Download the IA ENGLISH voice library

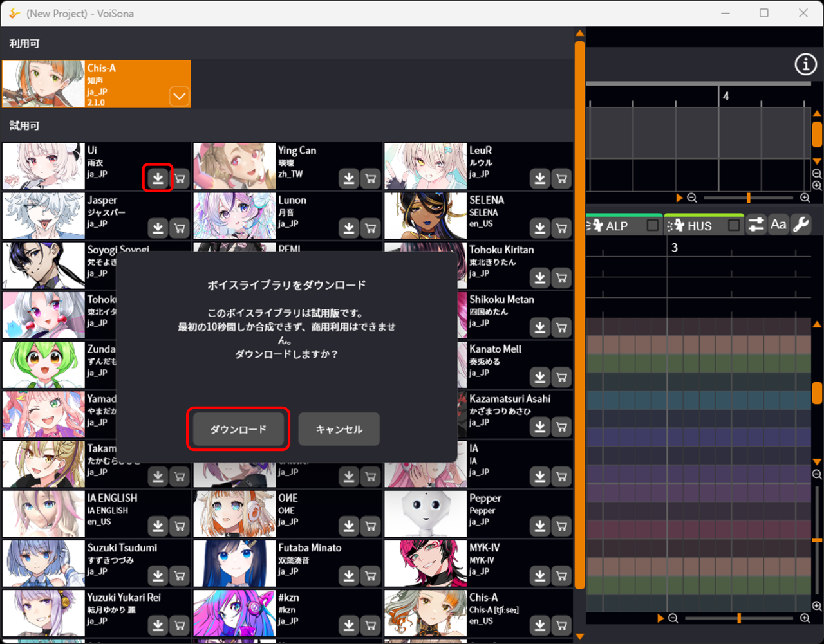tap(158, 526)
